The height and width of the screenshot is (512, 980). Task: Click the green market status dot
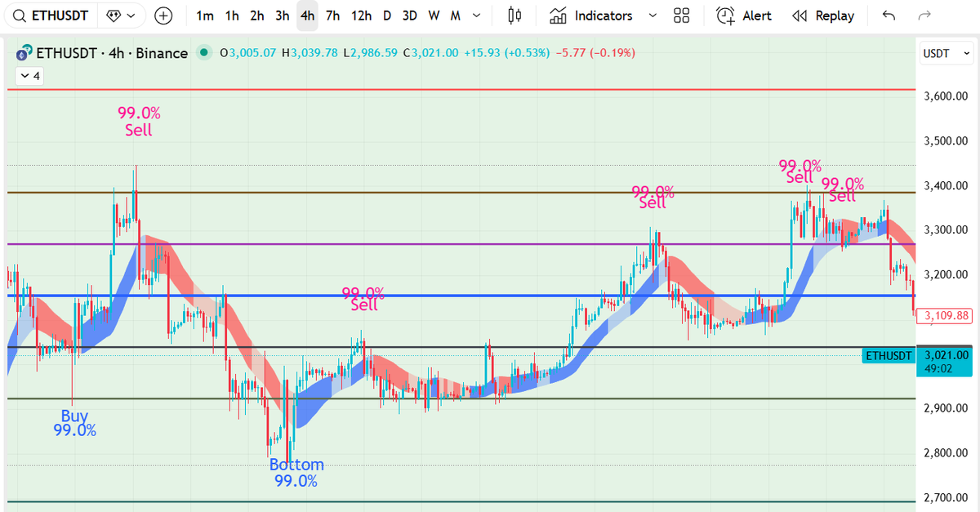pos(203,53)
